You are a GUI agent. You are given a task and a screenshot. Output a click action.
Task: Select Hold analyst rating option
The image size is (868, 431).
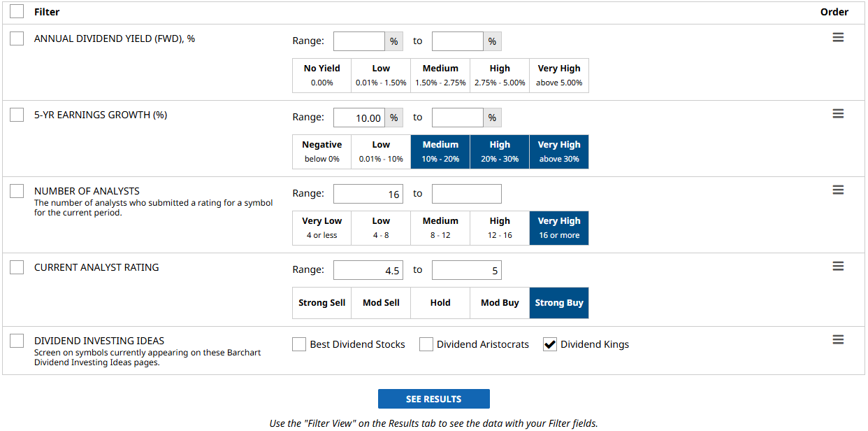[440, 303]
